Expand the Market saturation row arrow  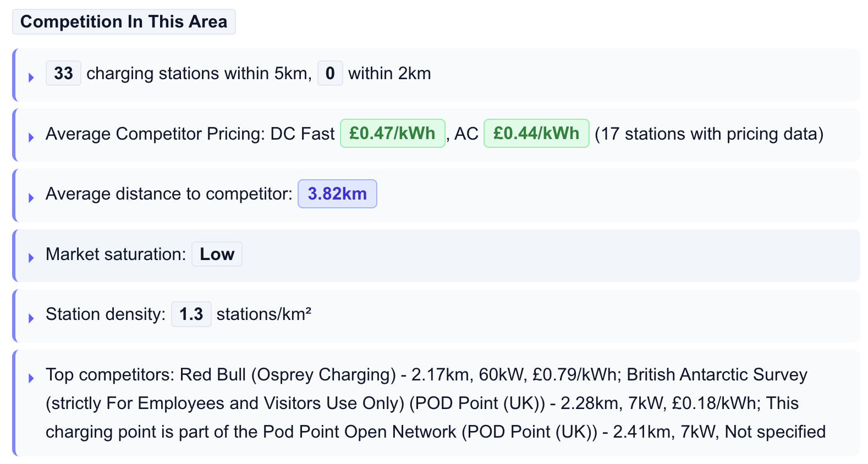pyautogui.click(x=31, y=258)
